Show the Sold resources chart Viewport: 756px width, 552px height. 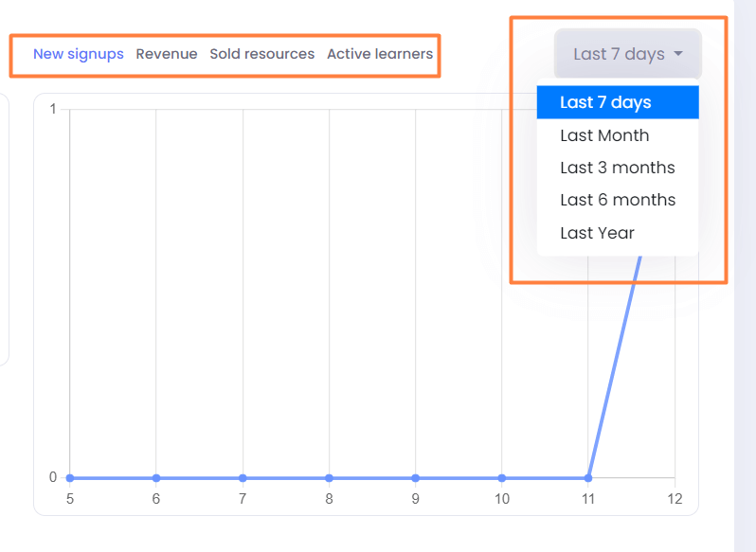pos(261,54)
